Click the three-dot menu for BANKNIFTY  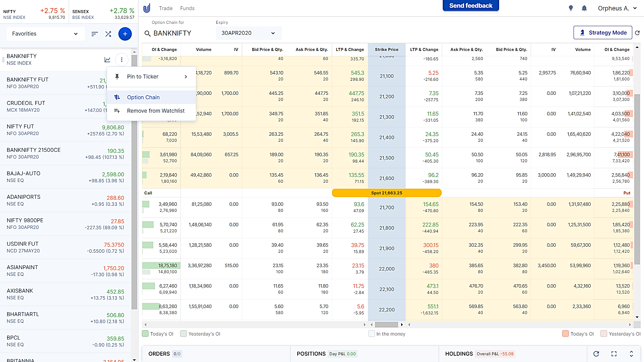121,60
